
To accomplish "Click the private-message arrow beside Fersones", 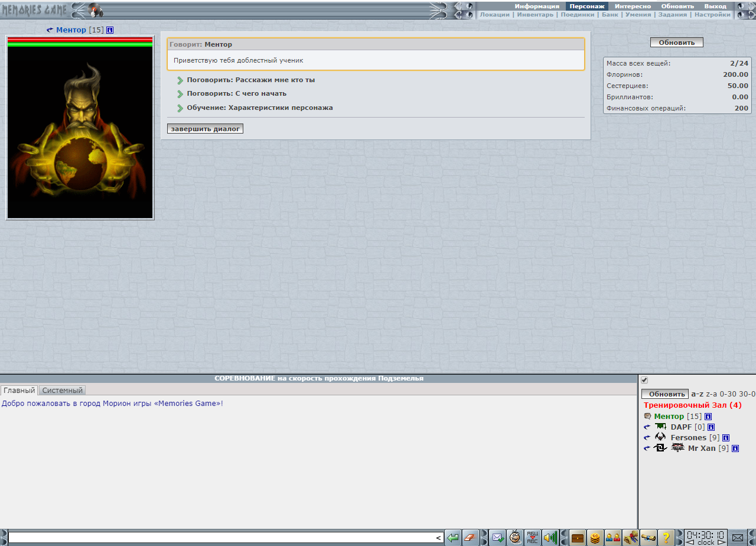I will (647, 438).
